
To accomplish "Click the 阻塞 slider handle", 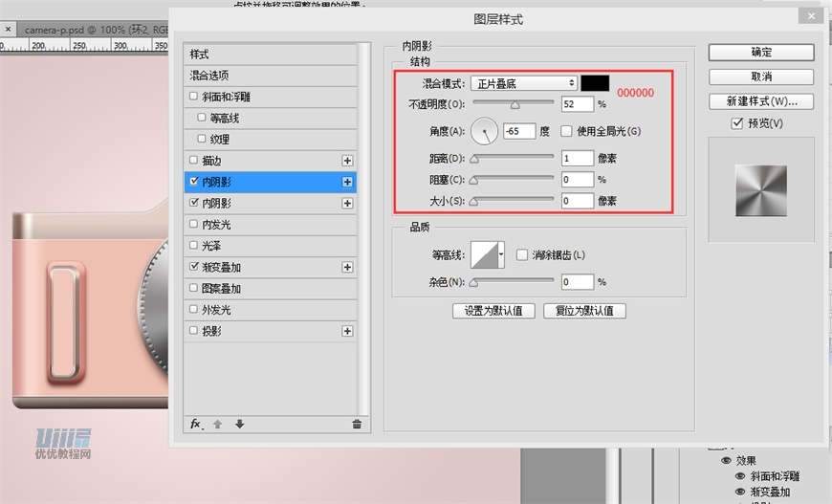I will (473, 181).
